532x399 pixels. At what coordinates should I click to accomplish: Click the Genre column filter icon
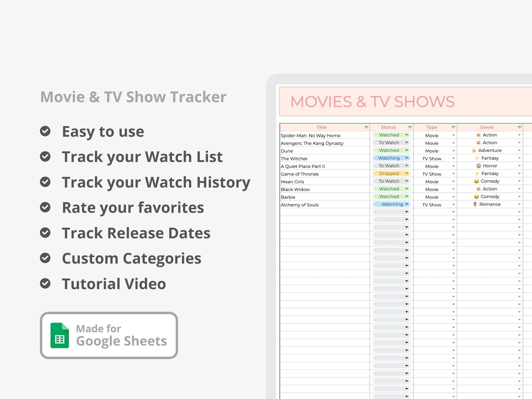tap(519, 127)
